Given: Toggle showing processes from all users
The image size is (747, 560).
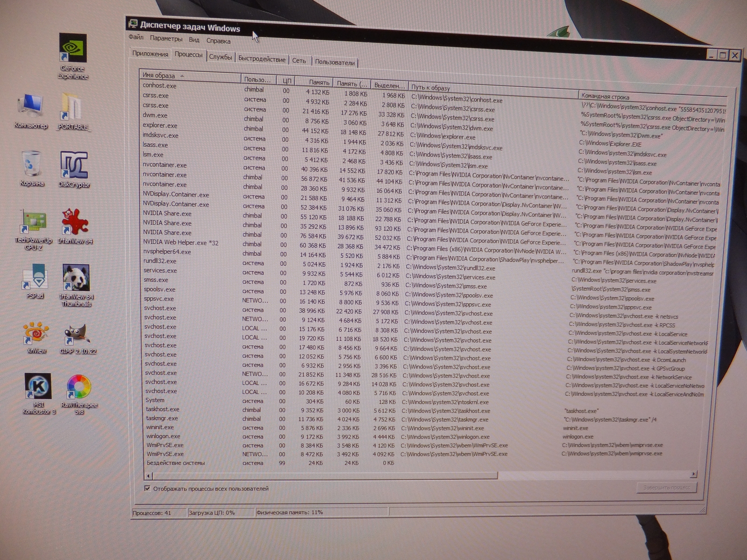Looking at the screenshot, I should (147, 488).
